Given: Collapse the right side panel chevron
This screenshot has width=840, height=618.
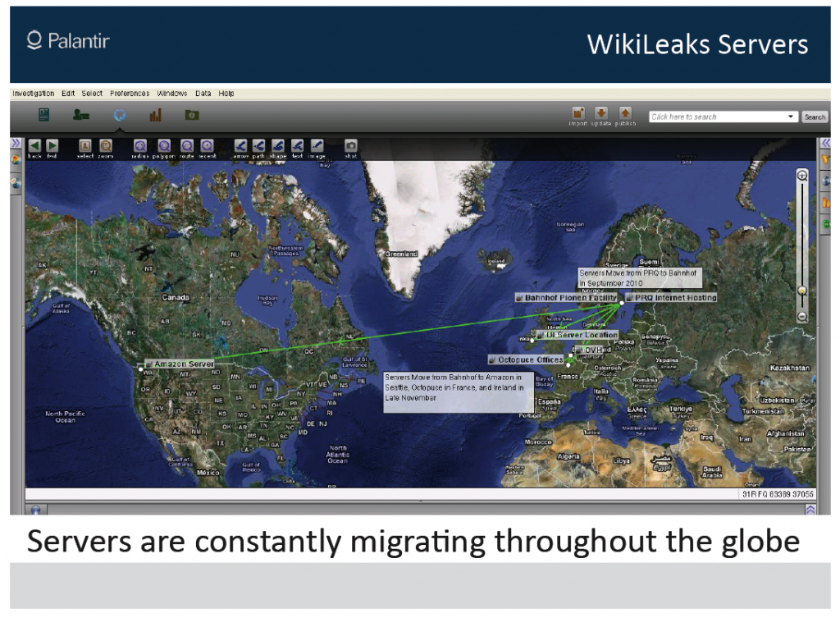Looking at the screenshot, I should click(824, 143).
